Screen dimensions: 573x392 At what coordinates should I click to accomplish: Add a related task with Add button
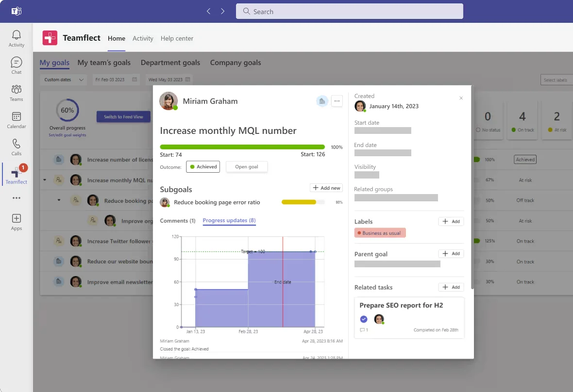point(451,287)
